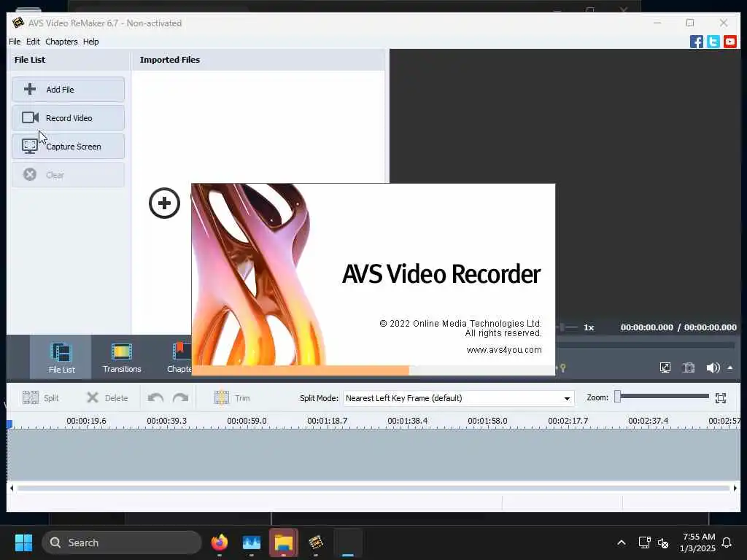The height and width of the screenshot is (560, 747).
Task: Open the File menu
Action: tap(15, 42)
